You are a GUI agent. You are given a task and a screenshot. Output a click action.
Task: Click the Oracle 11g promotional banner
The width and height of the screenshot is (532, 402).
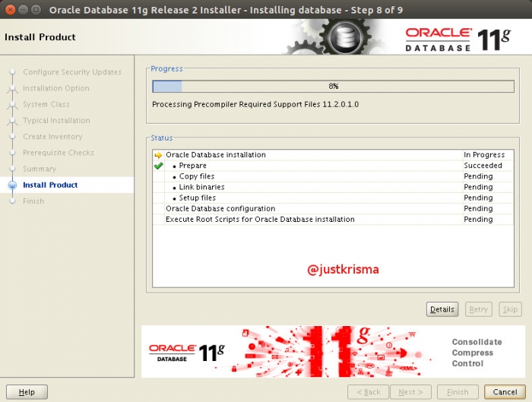(333, 352)
